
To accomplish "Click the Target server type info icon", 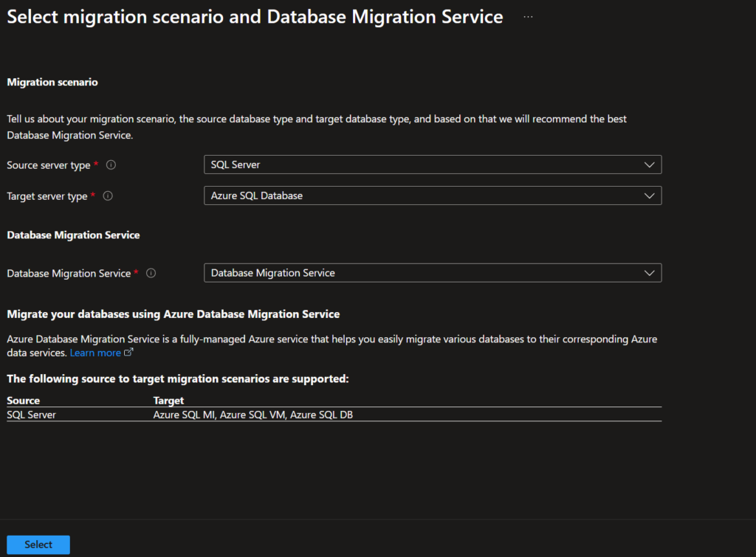I will point(108,196).
